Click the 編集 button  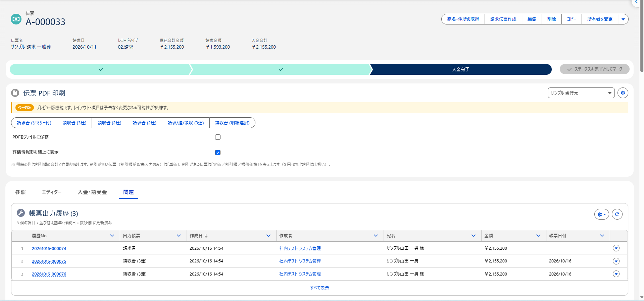point(532,19)
